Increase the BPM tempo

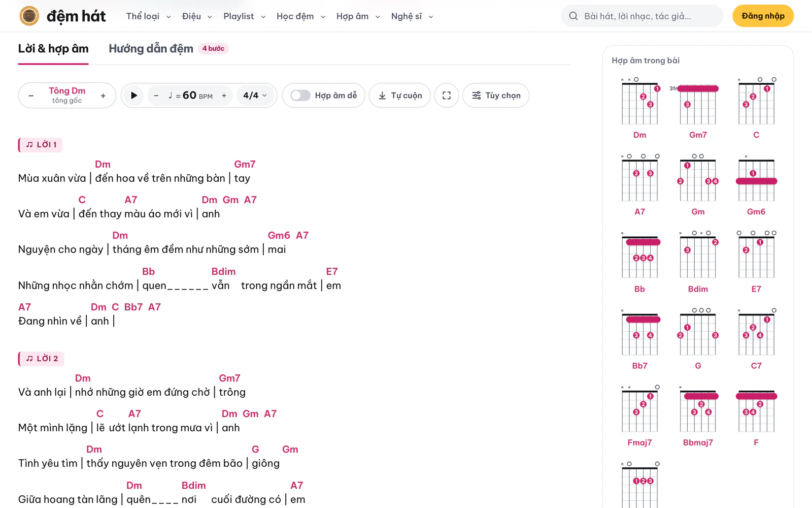[x=224, y=96]
